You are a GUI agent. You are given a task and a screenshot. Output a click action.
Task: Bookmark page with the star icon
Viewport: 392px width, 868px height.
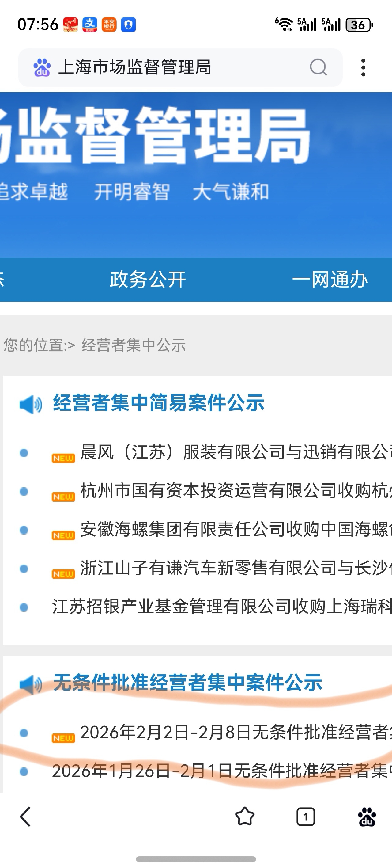coord(244,817)
